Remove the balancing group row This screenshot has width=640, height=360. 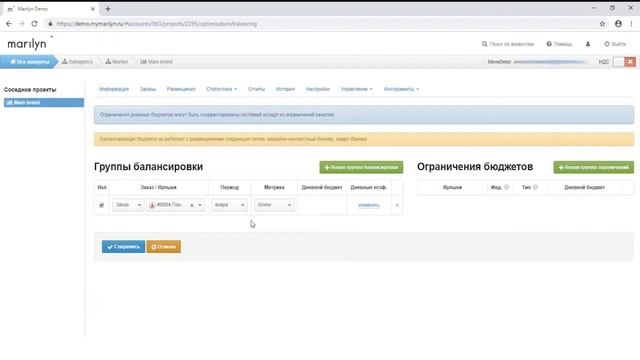point(397,205)
